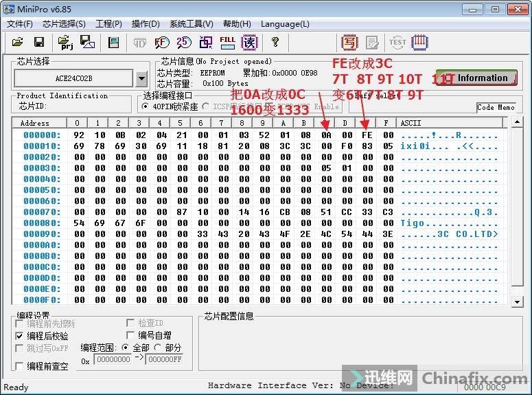The height and width of the screenshot is (395, 532).
Task: Open the ACE24C02B chip selection dropdown
Action: pyautogui.click(x=141, y=78)
